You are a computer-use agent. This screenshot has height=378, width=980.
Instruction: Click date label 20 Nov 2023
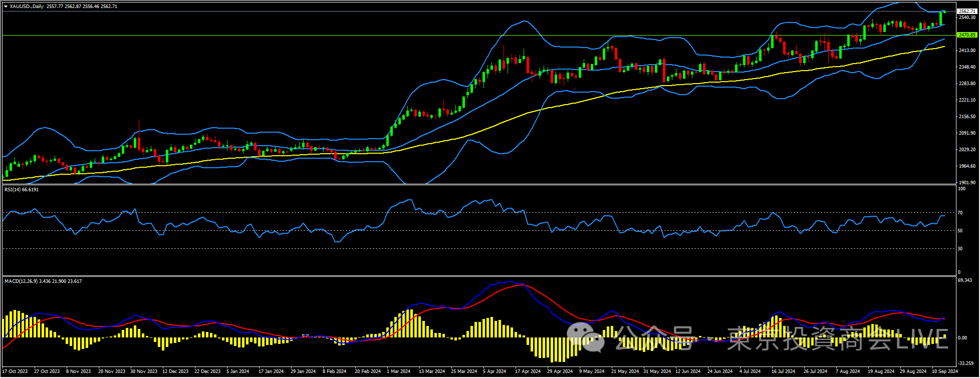tap(112, 371)
